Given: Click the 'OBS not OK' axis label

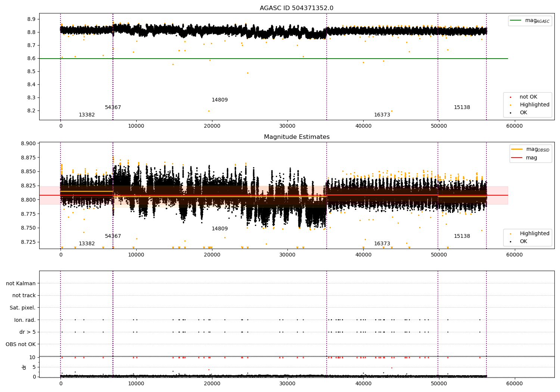Looking at the screenshot, I should click(x=21, y=344).
